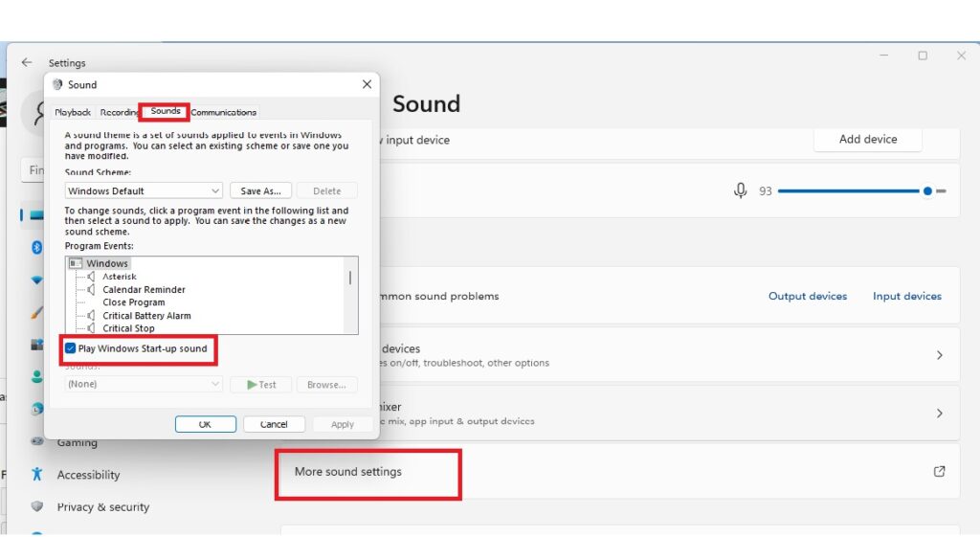Screen dimensions: 980x537
Task: Click the speaker icon beside Critical Stop
Action: pyautogui.click(x=91, y=328)
